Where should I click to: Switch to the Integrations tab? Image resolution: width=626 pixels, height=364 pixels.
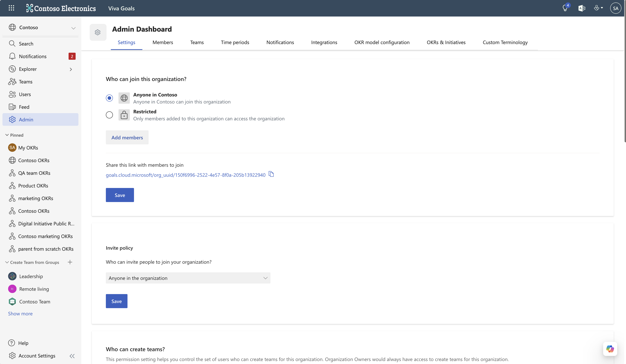(x=324, y=43)
